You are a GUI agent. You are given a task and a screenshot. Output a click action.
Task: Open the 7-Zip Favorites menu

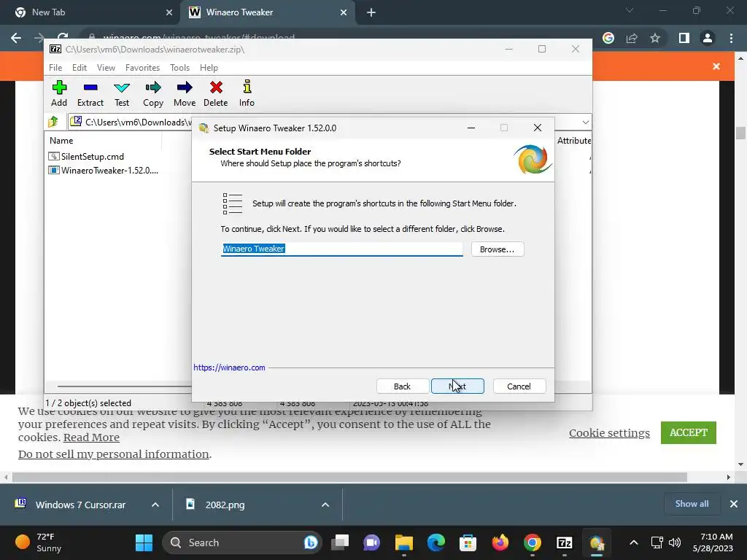[142, 68]
